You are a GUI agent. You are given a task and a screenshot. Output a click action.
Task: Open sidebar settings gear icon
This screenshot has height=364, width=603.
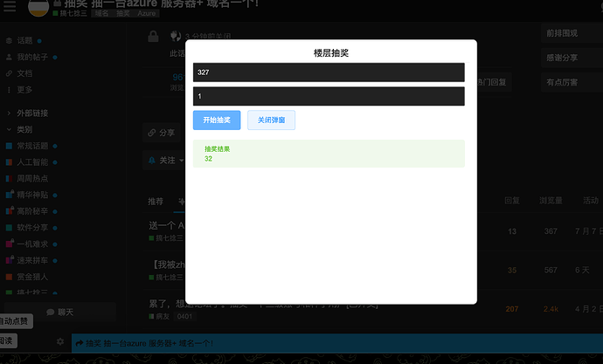[x=60, y=341]
